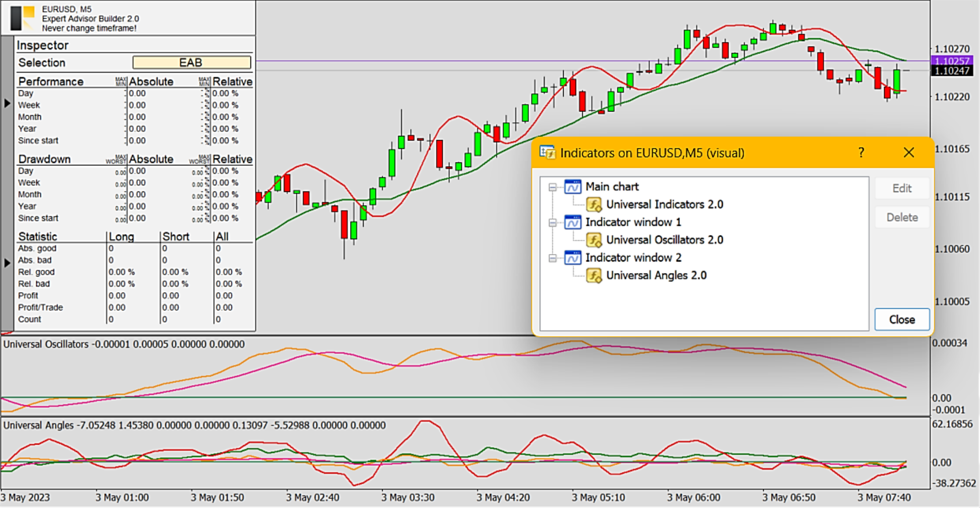The image size is (980, 508).
Task: Click the side arrow next to Performance rows
Action: point(7,103)
